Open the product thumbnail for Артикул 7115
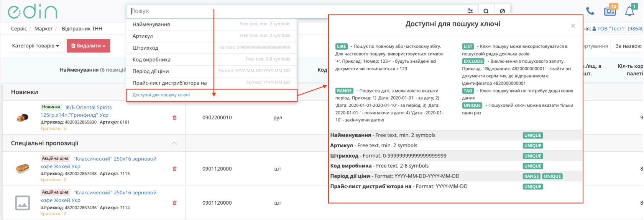This screenshot has width=644, height=220. (x=22, y=168)
